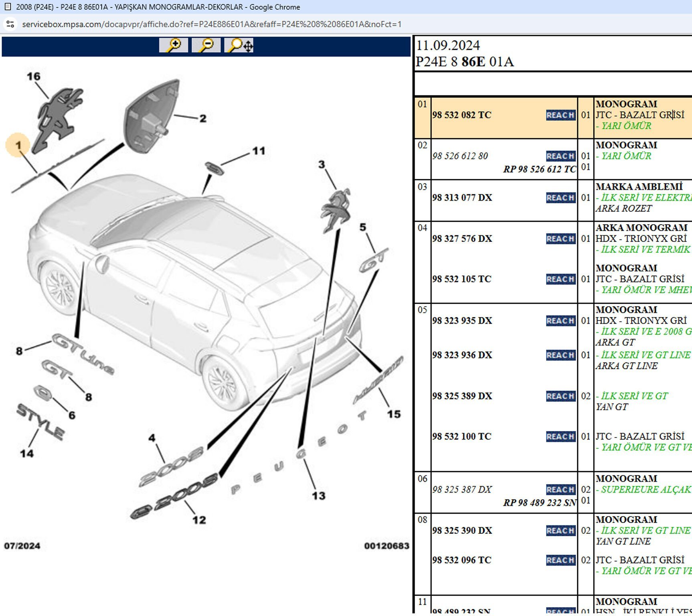The width and height of the screenshot is (692, 616).
Task: Select row 03 MARKA AMBLEMİ description
Action: [x=639, y=187]
